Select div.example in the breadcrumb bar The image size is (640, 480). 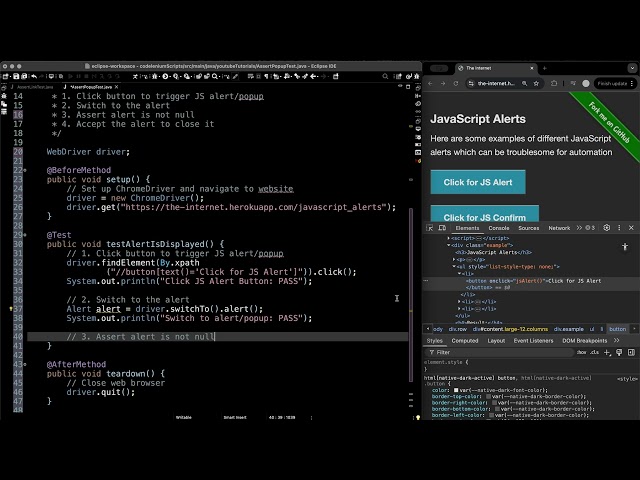[569, 329]
